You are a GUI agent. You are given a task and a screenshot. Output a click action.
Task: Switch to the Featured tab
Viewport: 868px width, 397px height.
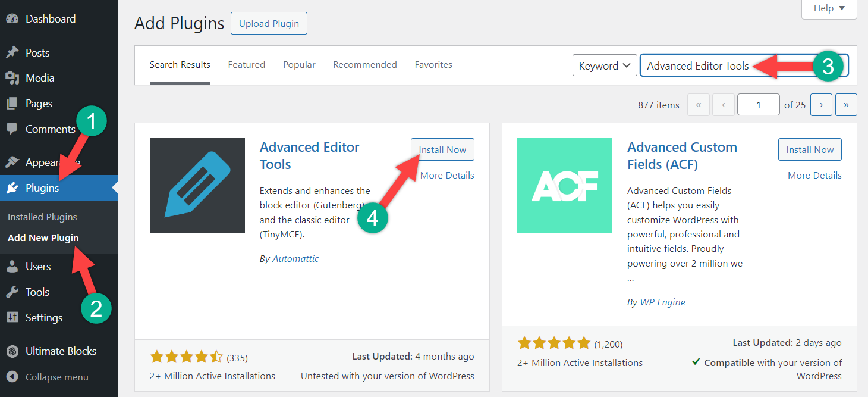[x=247, y=65]
